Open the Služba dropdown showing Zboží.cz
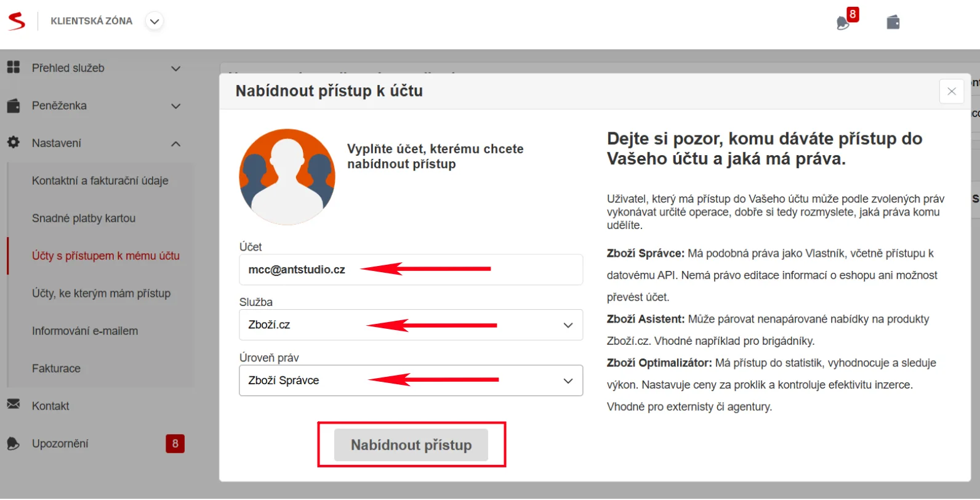 pos(411,325)
